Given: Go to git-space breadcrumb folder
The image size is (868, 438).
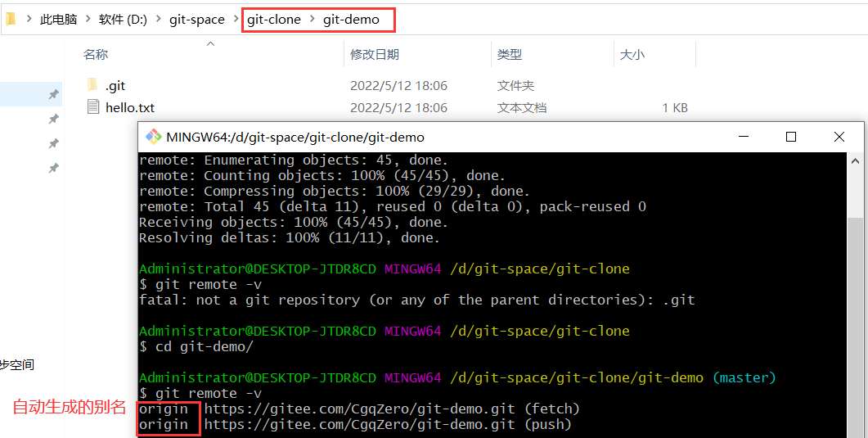Looking at the screenshot, I should 197,20.
